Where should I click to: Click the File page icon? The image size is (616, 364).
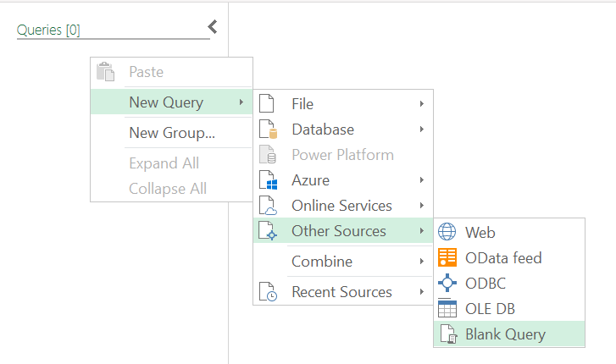pos(266,103)
